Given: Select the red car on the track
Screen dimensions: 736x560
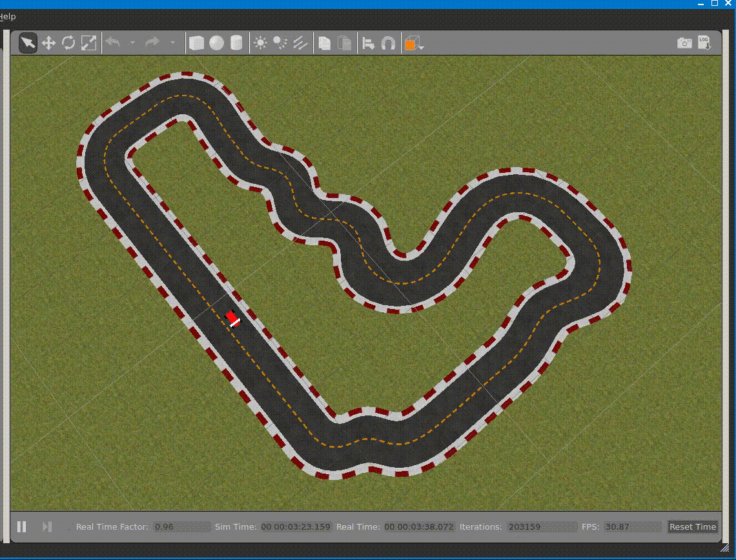Looking at the screenshot, I should point(232,319).
